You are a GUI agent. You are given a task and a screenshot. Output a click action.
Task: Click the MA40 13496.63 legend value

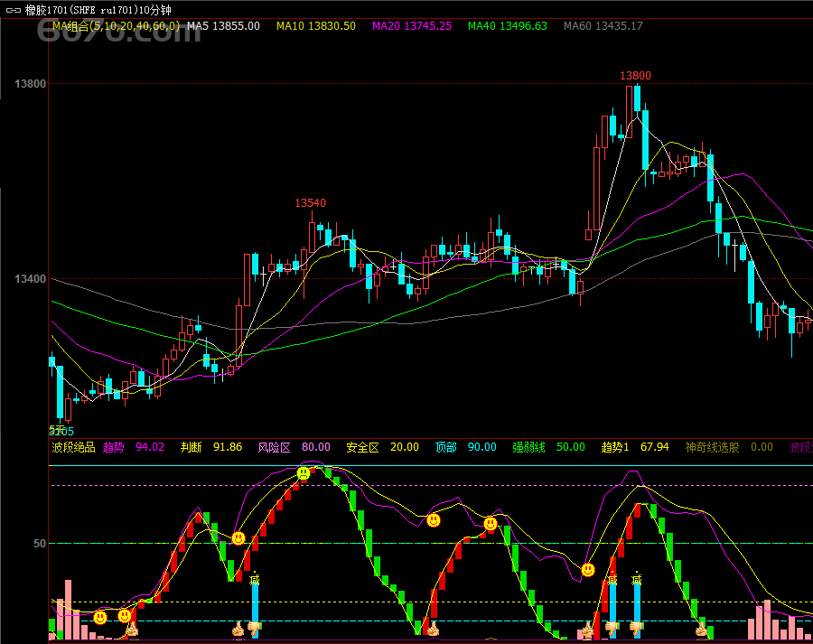[507, 26]
